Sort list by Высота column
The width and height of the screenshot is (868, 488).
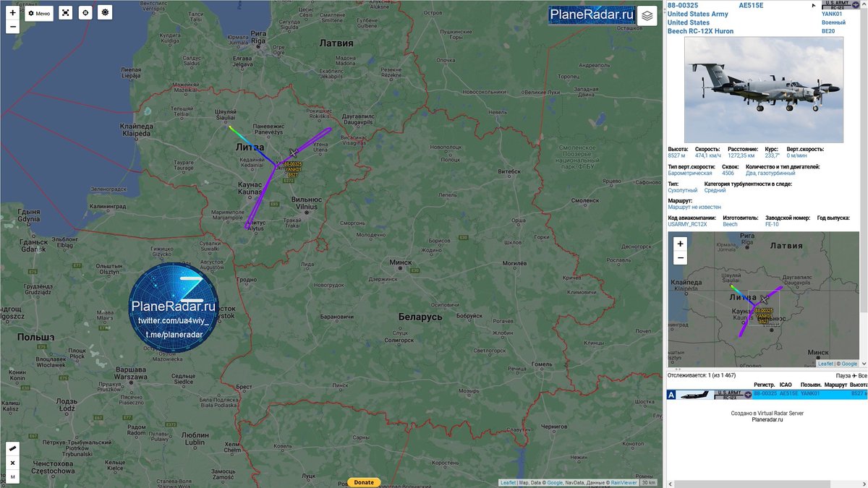click(859, 385)
